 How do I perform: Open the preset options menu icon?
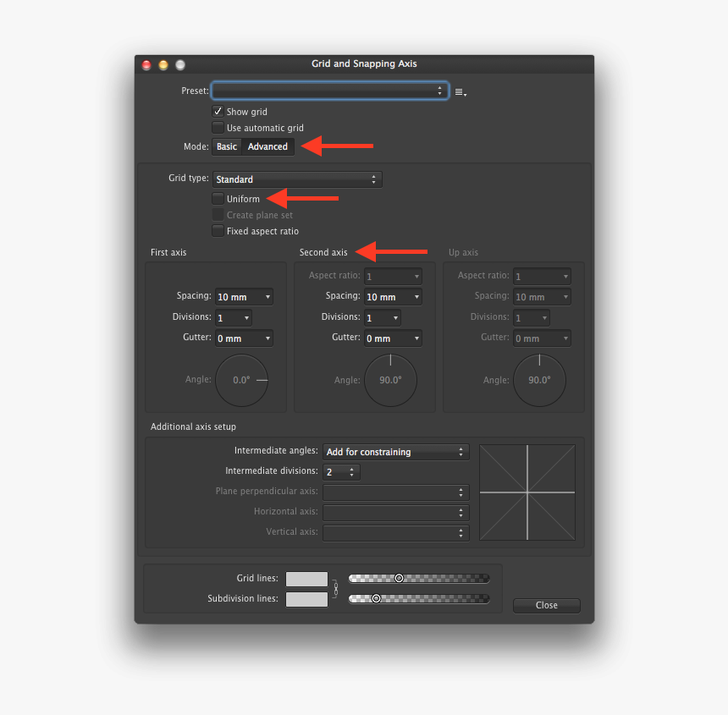[461, 92]
